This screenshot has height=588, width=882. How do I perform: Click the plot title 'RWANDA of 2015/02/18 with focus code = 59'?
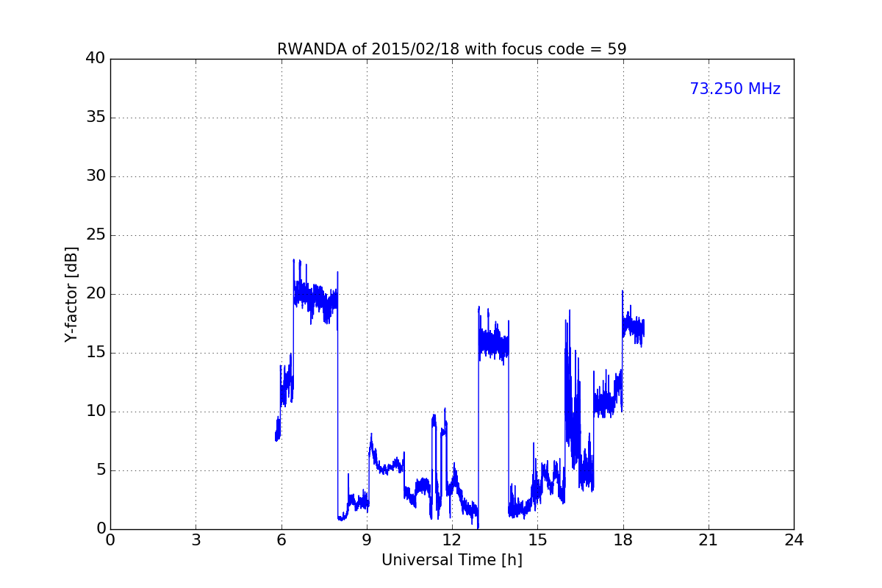pyautogui.click(x=451, y=49)
